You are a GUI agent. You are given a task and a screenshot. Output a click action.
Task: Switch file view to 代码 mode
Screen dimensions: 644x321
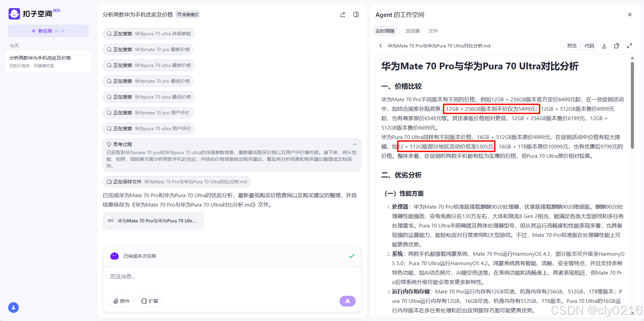tap(589, 46)
